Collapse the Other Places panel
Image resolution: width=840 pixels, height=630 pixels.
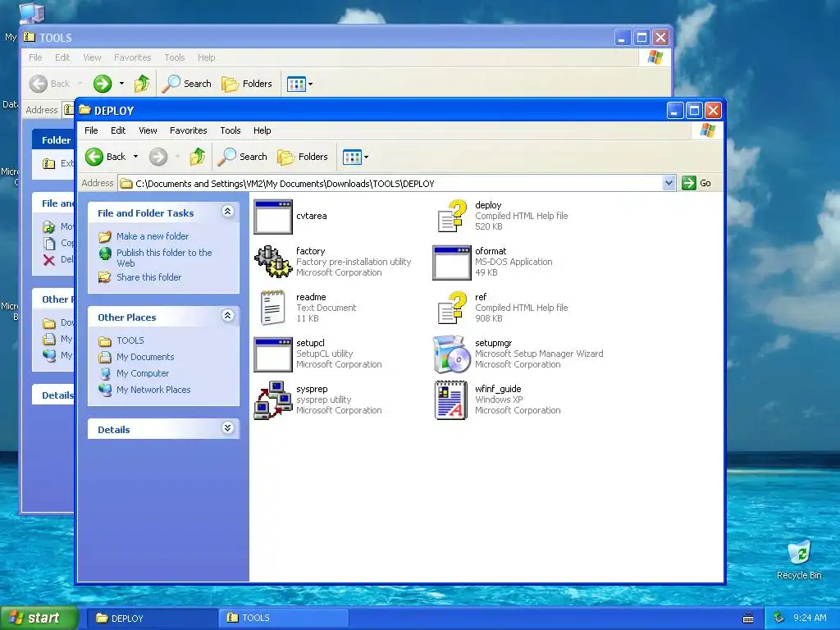(x=228, y=316)
